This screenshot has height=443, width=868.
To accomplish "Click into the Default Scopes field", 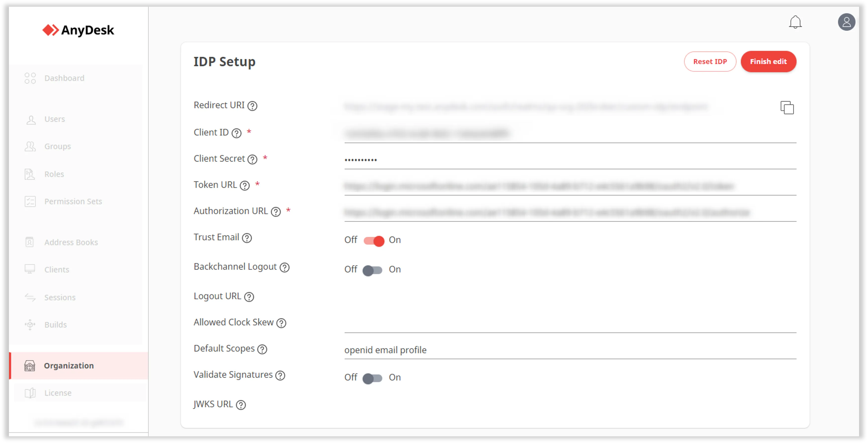I will click(x=570, y=350).
